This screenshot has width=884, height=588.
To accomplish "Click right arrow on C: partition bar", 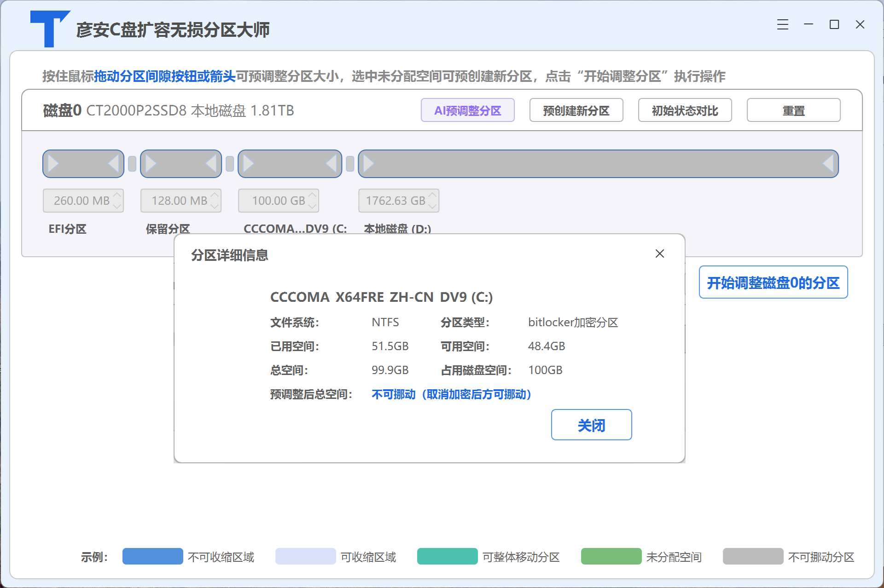I will pos(249,163).
